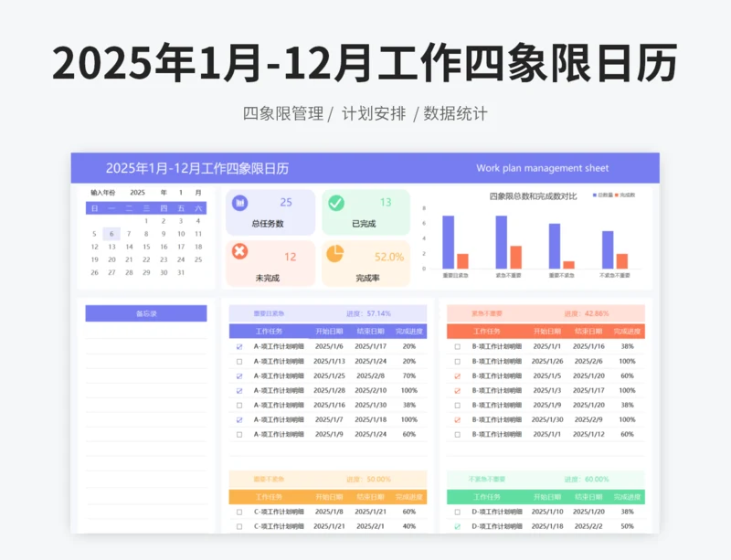This screenshot has height=560, width=731.
Task: Uncheck the B task starting 2025/1/5
Action: (458, 375)
